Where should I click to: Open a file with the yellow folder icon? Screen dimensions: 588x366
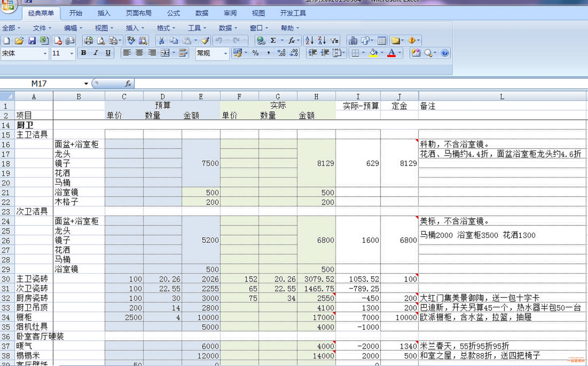(19, 40)
